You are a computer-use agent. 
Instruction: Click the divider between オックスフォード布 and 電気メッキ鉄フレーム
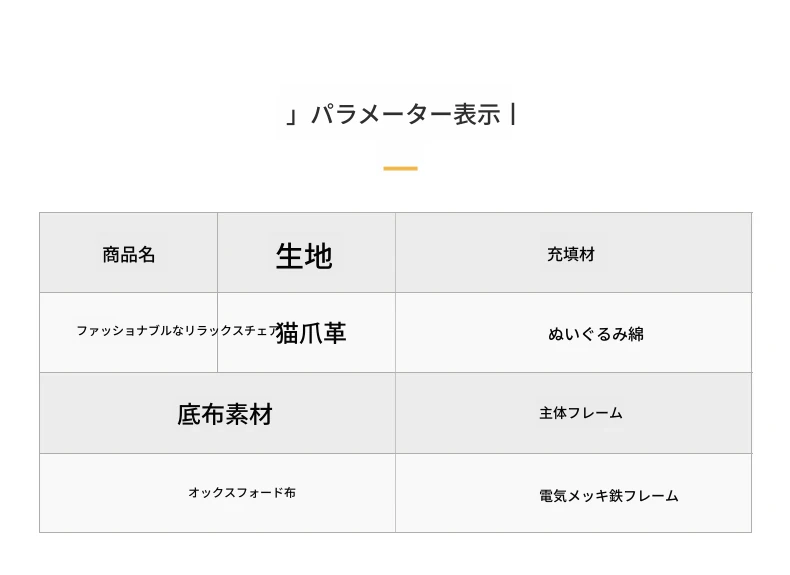[x=395, y=493]
